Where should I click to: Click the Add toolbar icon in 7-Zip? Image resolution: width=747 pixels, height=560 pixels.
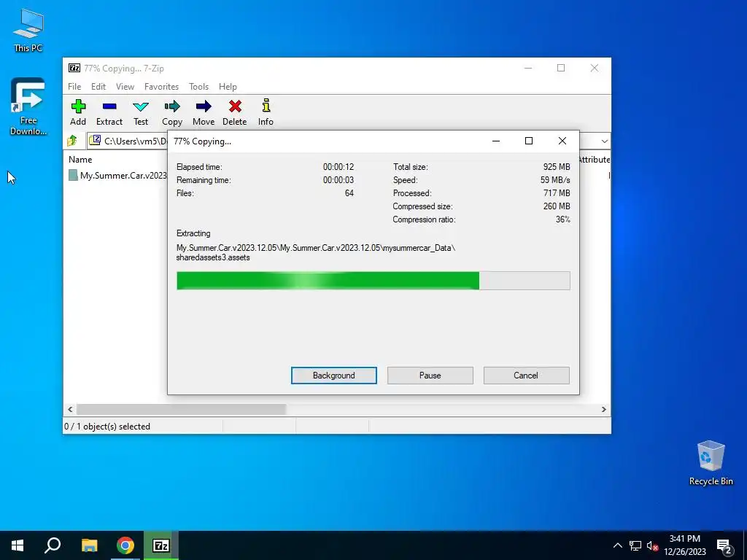[78, 106]
